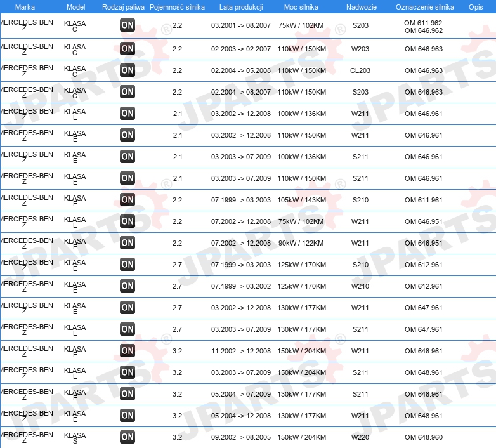
Task: Click the ON icon in the W220 row
Action: point(127,437)
